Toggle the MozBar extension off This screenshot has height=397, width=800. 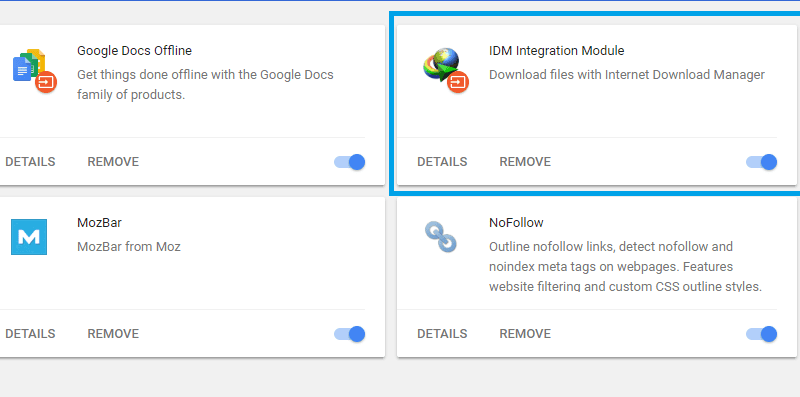pos(350,334)
